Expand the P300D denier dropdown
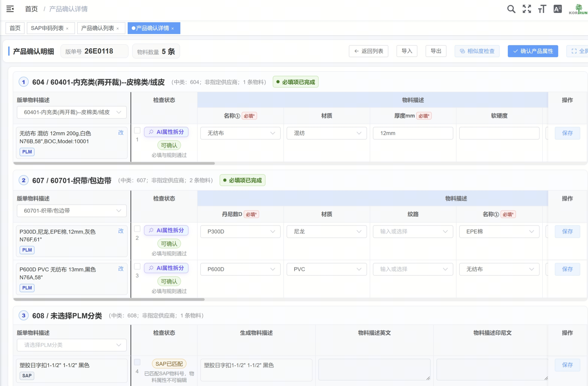 [240, 231]
